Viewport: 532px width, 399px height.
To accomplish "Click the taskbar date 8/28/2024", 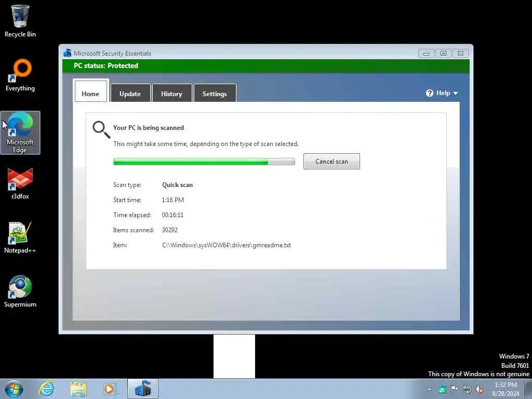I will (x=506, y=394).
